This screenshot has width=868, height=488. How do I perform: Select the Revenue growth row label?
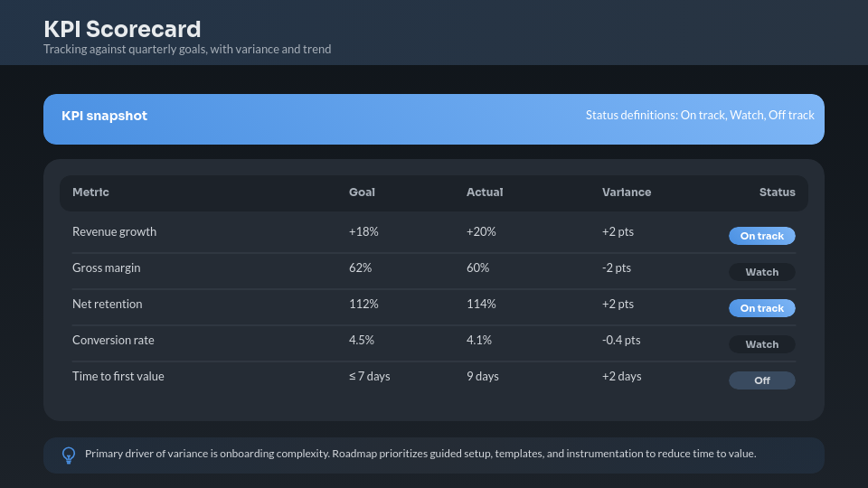click(114, 232)
